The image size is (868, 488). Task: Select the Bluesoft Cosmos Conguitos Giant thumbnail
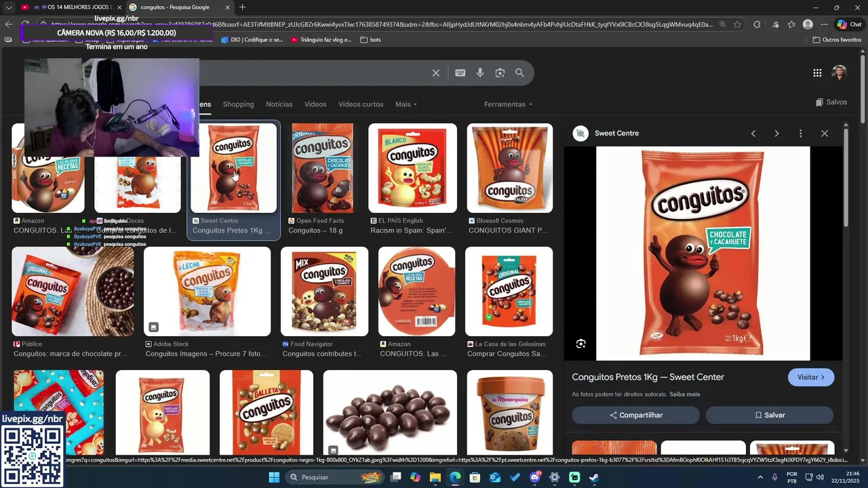509,168
